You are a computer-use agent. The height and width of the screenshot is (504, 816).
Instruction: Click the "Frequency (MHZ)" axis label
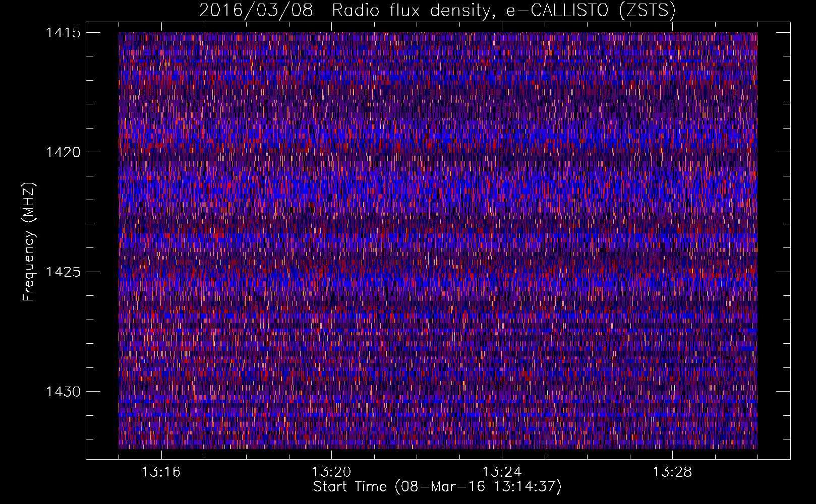29,242
